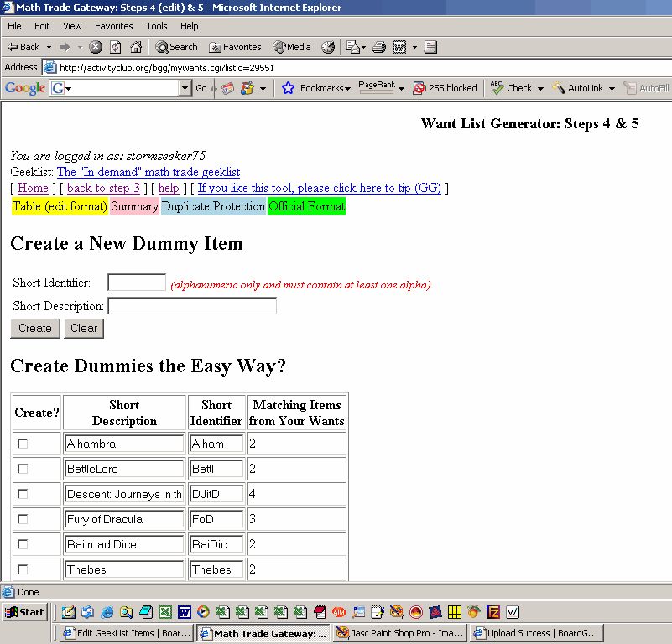Open the Back button history dropdown
This screenshot has width=672, height=644.
(x=49, y=47)
